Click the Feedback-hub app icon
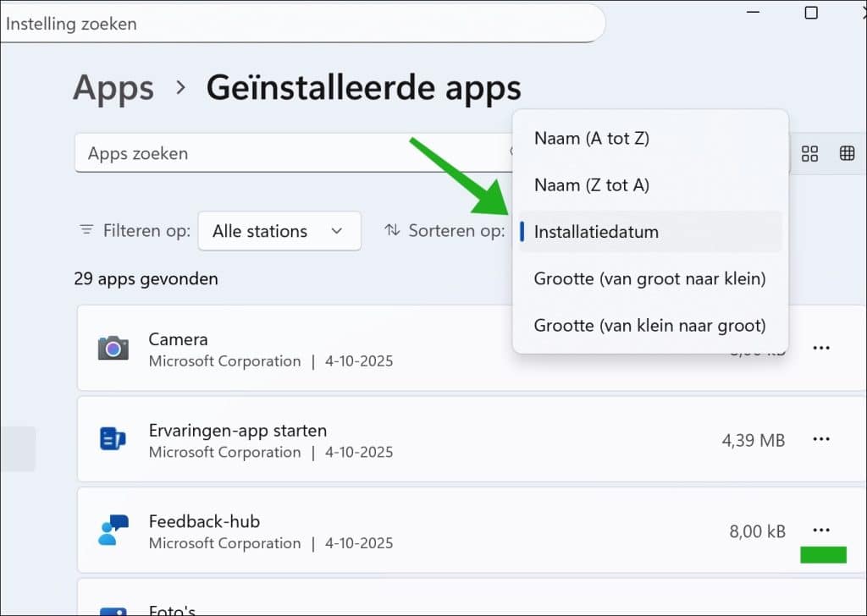 (x=113, y=531)
